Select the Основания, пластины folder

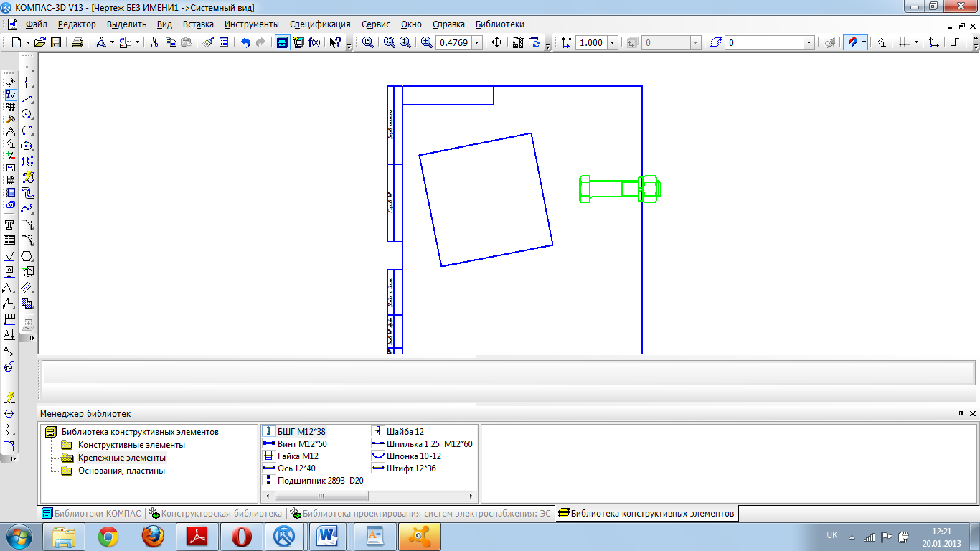(x=121, y=471)
